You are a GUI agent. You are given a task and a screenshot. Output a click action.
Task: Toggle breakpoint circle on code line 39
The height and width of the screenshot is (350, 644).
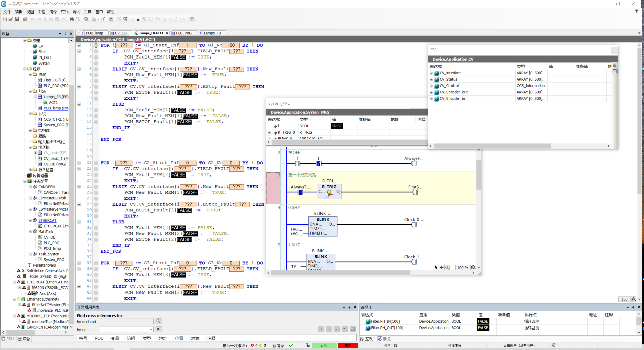(96, 269)
